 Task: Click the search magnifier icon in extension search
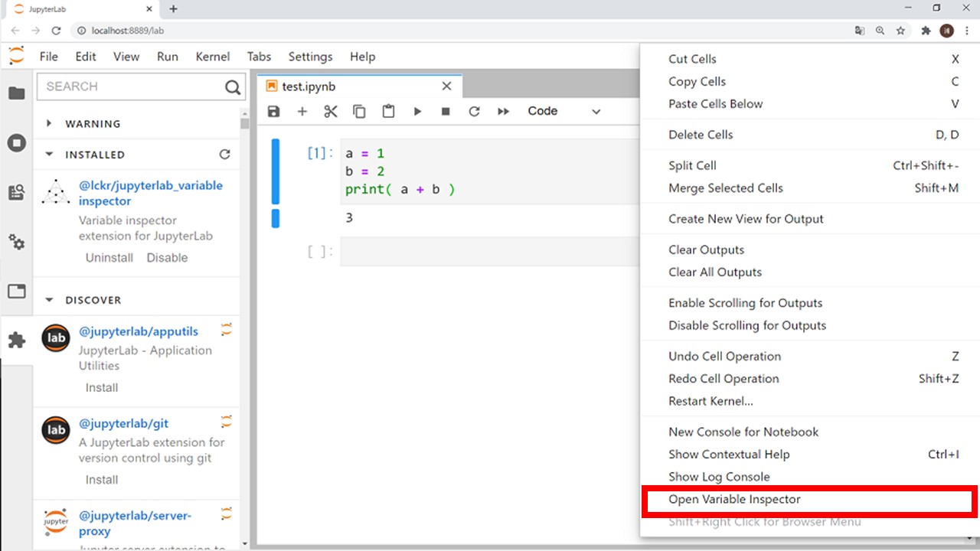pyautogui.click(x=233, y=87)
